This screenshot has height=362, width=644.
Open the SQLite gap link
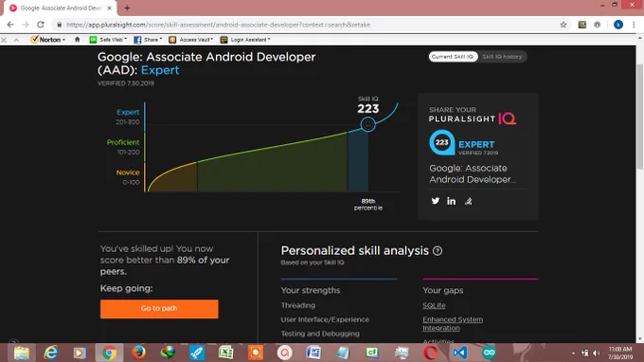[x=434, y=305]
